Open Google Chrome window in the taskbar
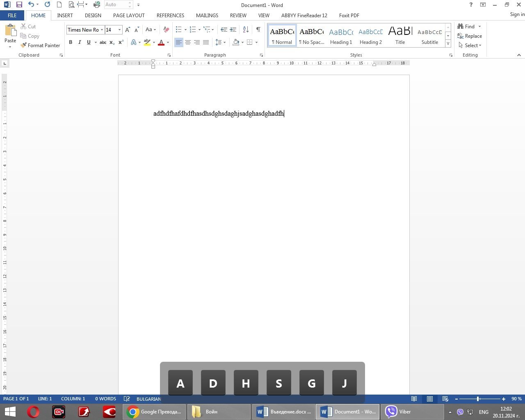The height and width of the screenshot is (420, 525). point(154,412)
